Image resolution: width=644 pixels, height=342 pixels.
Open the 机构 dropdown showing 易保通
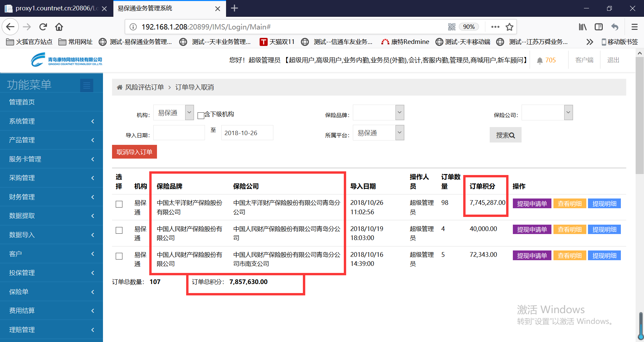coord(173,113)
